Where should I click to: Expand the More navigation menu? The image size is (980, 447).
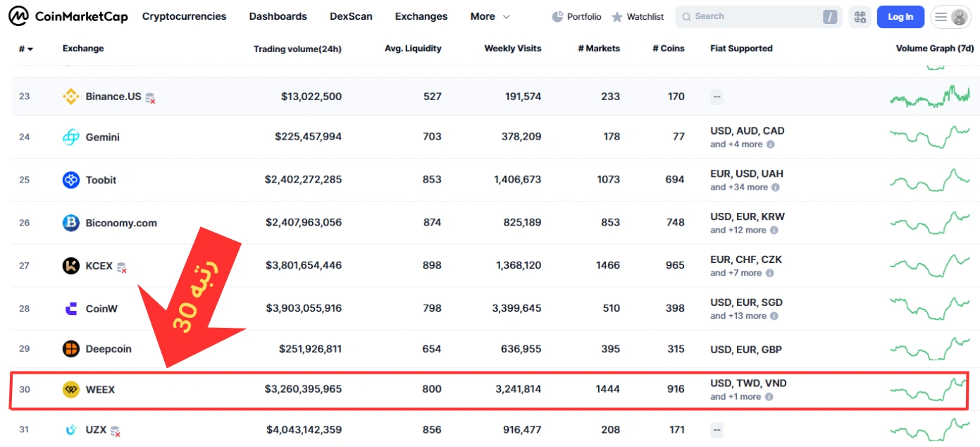[x=490, y=16]
